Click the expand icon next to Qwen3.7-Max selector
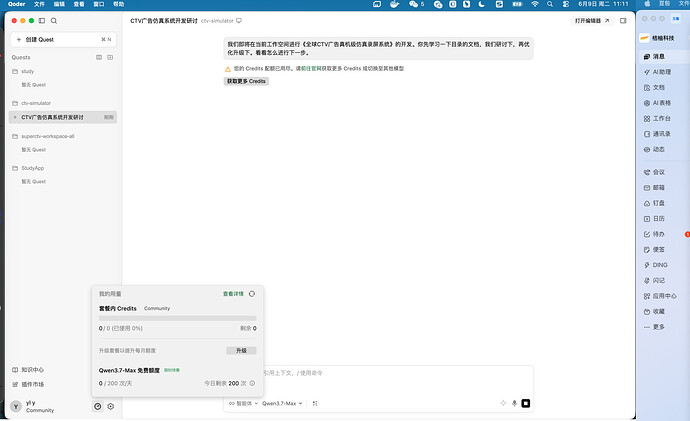The width and height of the screenshot is (690, 421). coord(315,403)
